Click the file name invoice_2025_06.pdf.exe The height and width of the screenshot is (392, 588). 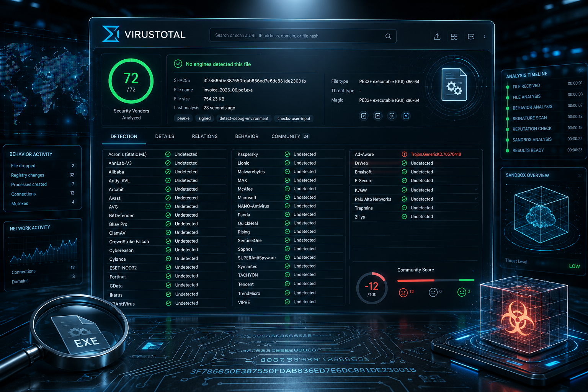(x=228, y=90)
